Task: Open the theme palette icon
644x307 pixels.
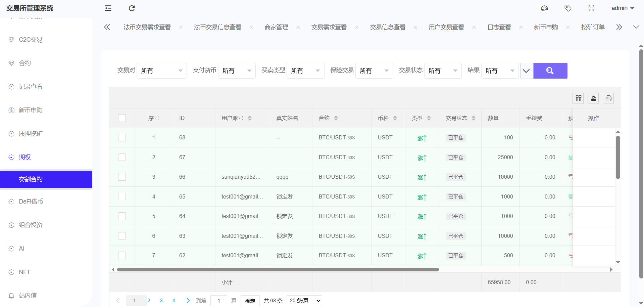Action: click(x=544, y=8)
